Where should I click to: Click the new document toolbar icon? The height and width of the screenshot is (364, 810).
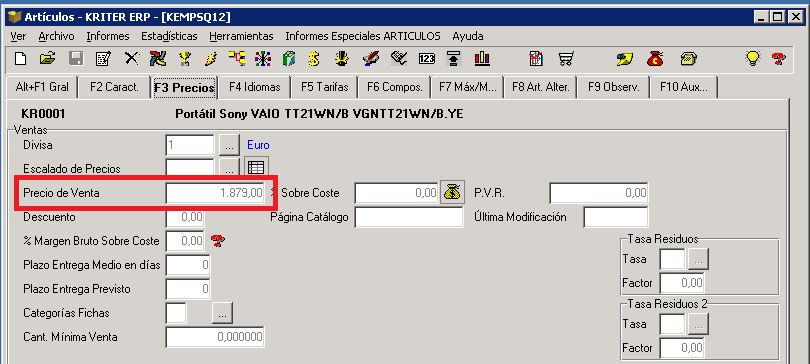pyautogui.click(x=21, y=58)
